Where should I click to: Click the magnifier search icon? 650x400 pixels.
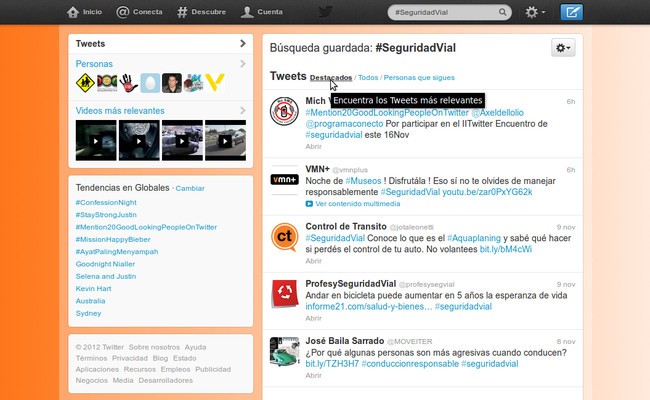(x=502, y=12)
